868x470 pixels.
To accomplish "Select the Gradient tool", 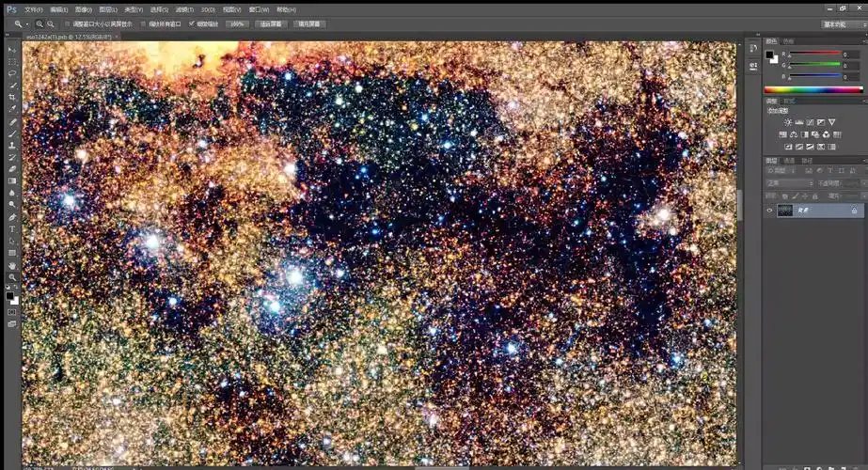I will point(12,181).
